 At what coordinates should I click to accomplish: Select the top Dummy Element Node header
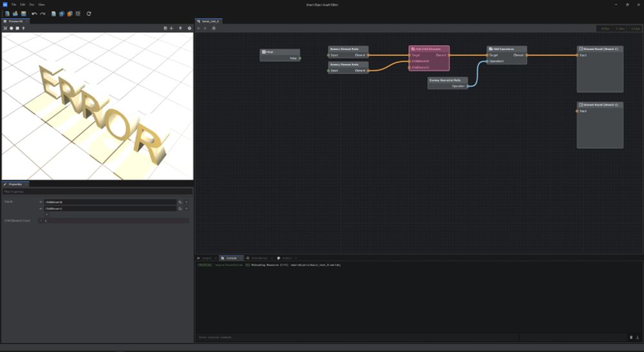(x=348, y=49)
